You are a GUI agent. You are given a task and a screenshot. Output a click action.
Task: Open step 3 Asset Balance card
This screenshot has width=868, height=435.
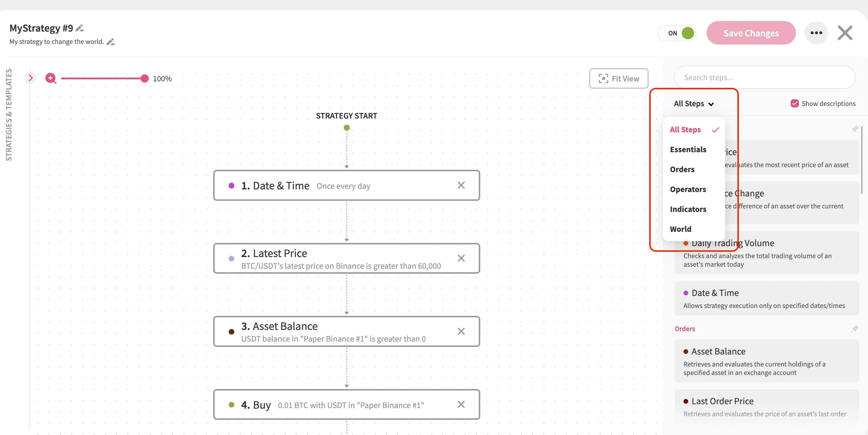346,332
